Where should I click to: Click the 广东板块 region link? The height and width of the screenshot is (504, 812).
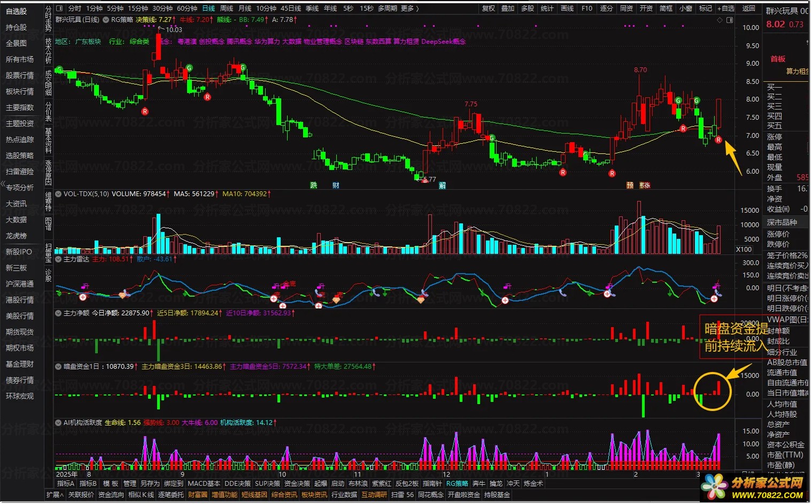[x=88, y=41]
